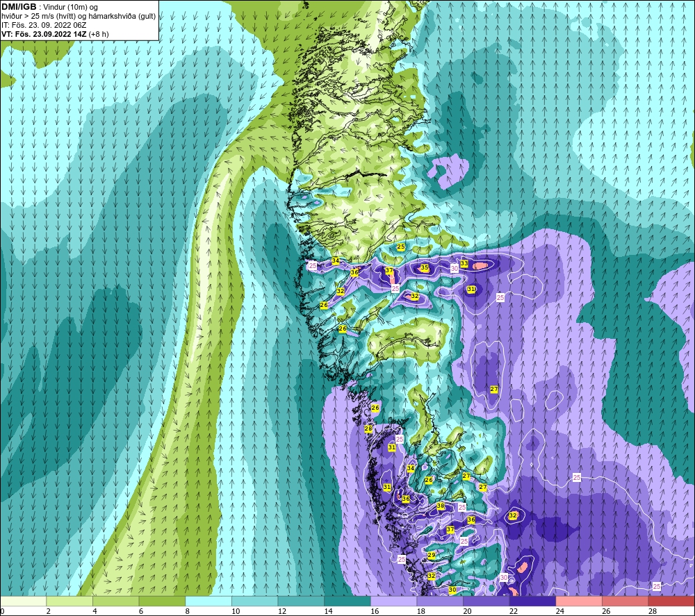Click the color scale tick label '12'
695x616 pixels.
click(x=282, y=611)
